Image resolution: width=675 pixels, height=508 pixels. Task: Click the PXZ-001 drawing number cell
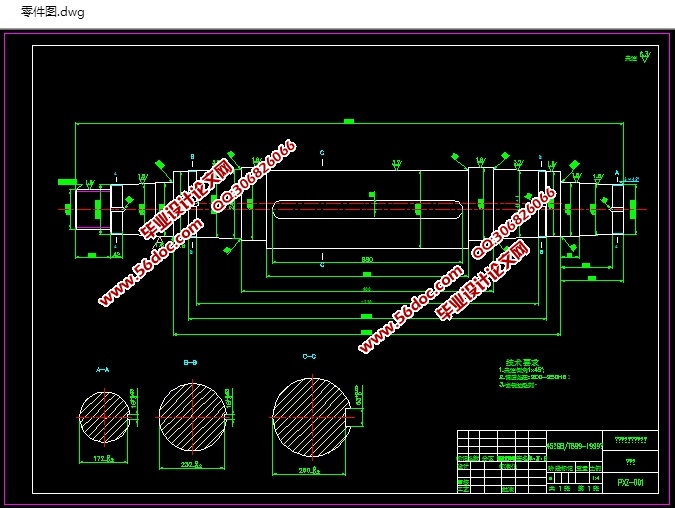point(627,483)
